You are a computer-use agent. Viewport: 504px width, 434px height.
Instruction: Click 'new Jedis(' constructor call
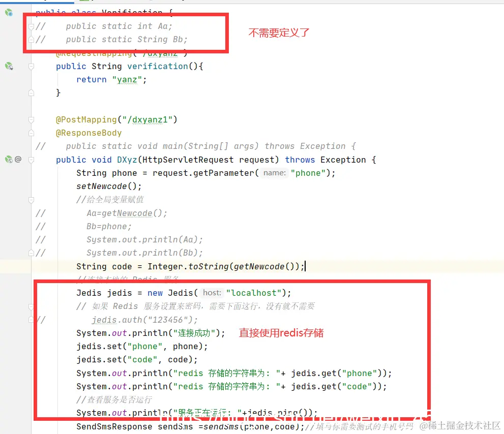tap(172, 293)
